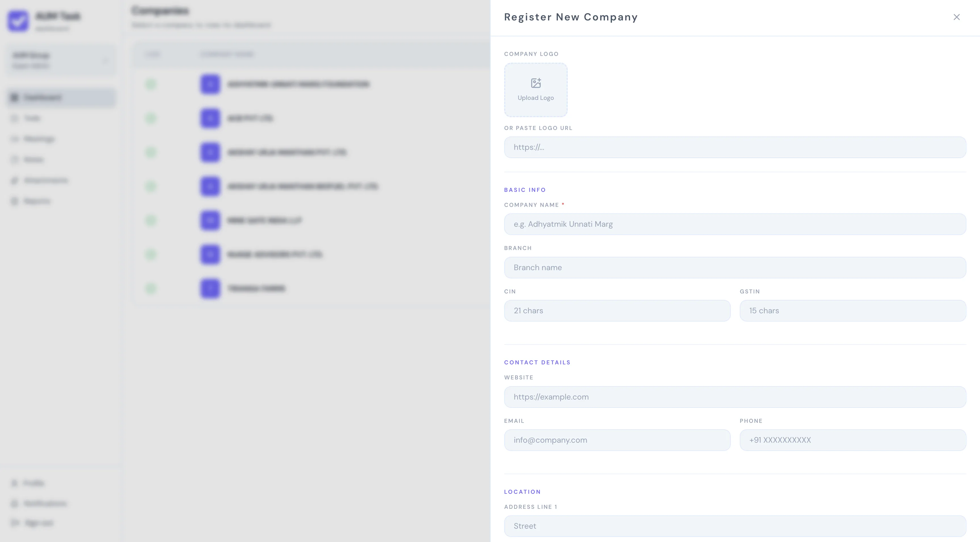This screenshot has width=980, height=542.
Task: Click the COMPANY LOGO label
Action: 531,54
